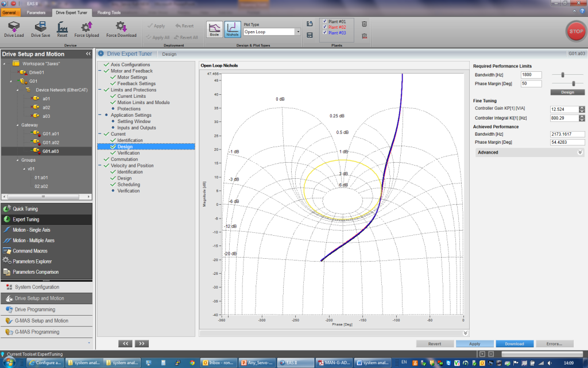This screenshot has width=588, height=368.
Task: Toggle the Plant #03 checkbox
Action: [x=325, y=33]
